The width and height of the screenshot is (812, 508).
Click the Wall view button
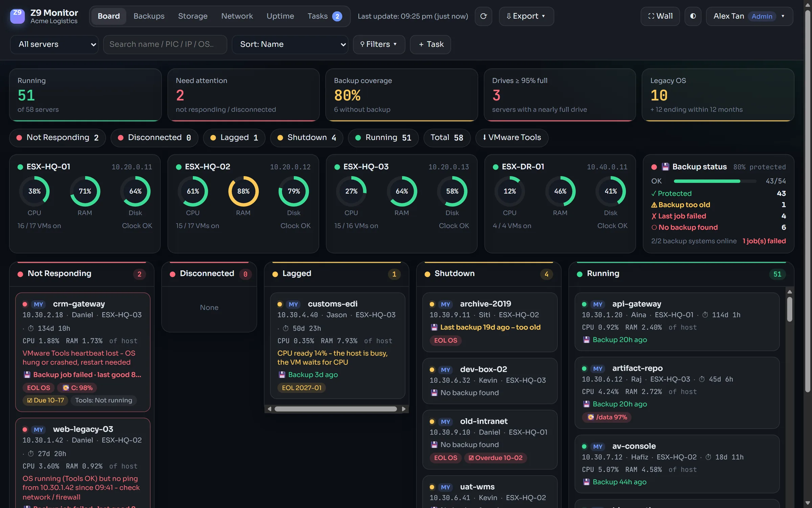[660, 16]
